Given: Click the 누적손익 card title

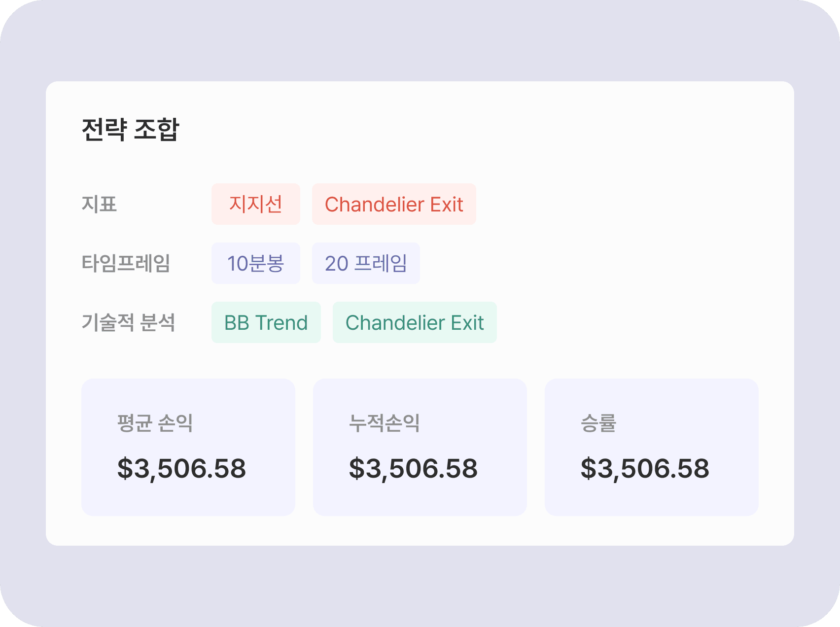Looking at the screenshot, I should tap(385, 423).
